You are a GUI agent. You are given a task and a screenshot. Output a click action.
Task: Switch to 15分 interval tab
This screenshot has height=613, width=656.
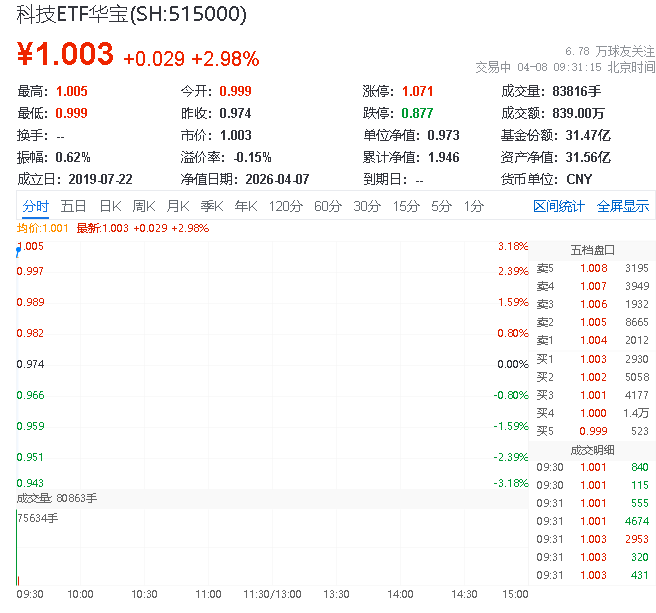click(x=406, y=206)
